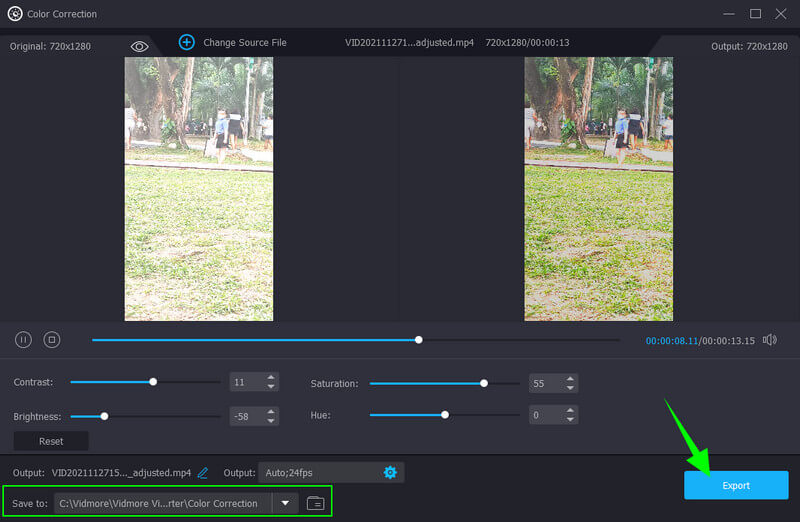
Task: Click the Export button
Action: (736, 485)
